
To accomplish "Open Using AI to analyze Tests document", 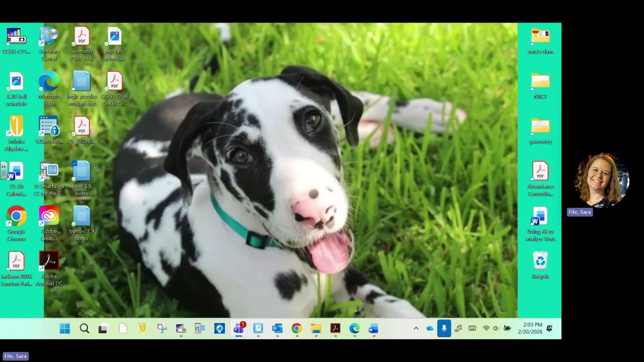I will click(540, 224).
